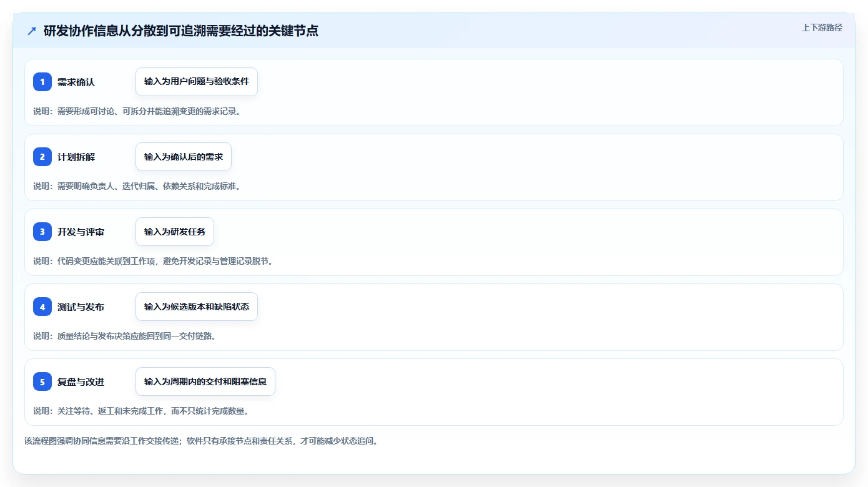Screen dimensions: 868x487
Task: Click the 输入为确认后的需求 chip
Action: tap(184, 157)
